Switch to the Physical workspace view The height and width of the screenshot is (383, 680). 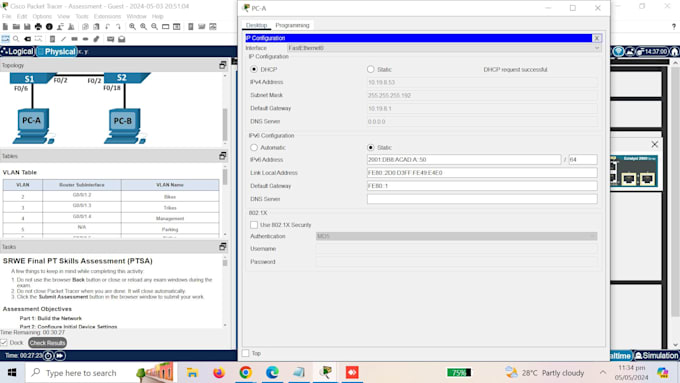point(56,52)
